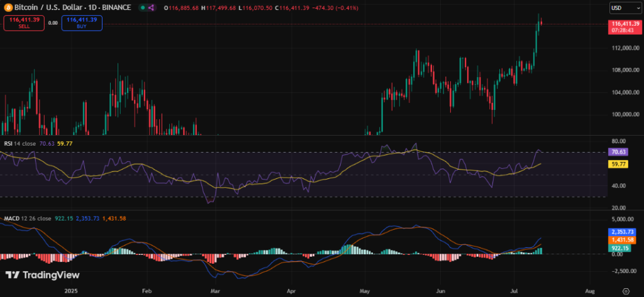Open chart settings hexagon gear icon
The image size is (644, 297).
point(626,290)
